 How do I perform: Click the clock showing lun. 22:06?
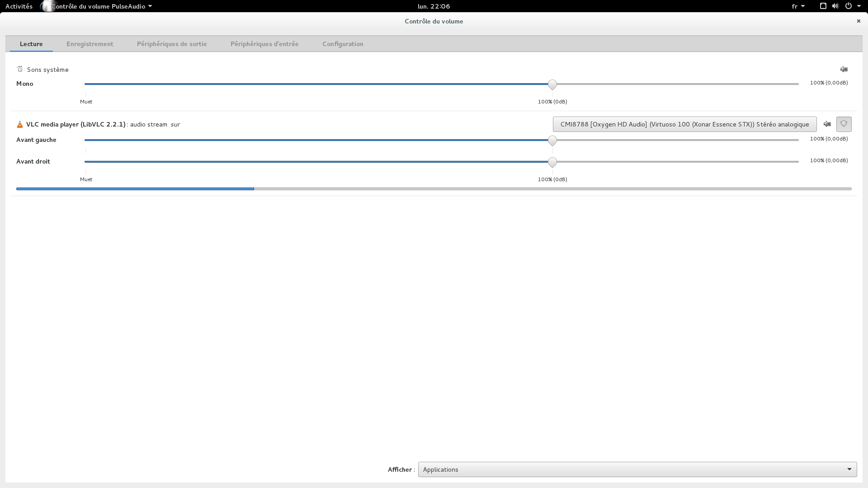point(434,6)
